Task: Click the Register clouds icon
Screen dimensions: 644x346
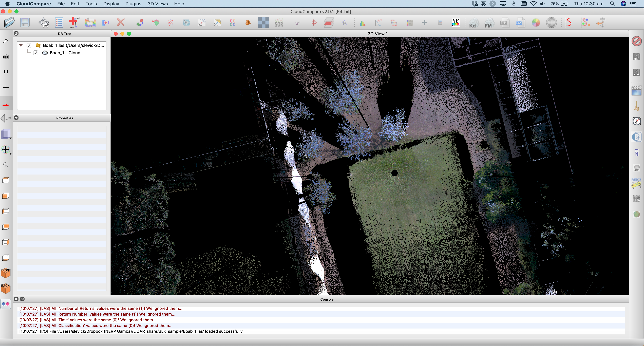Action: coord(140,23)
